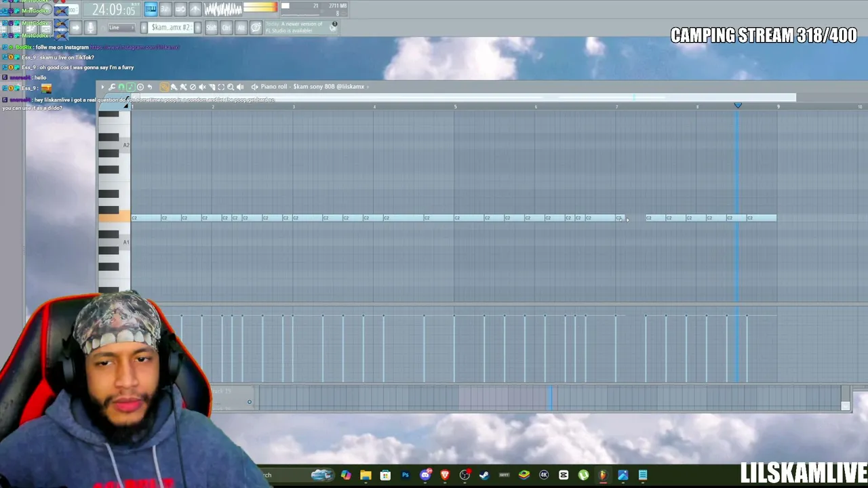Click the small circle control below the keyboard

click(x=250, y=403)
